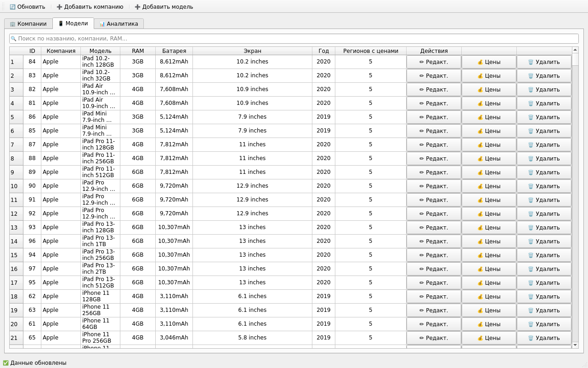The width and height of the screenshot is (588, 368).
Task: Delete the model with ID 91
Action: coord(544,200)
